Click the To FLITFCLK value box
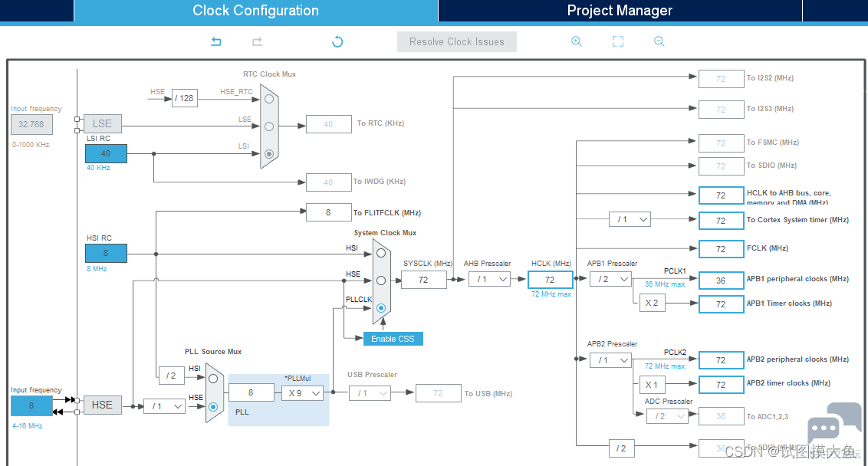The image size is (868, 466). click(329, 212)
